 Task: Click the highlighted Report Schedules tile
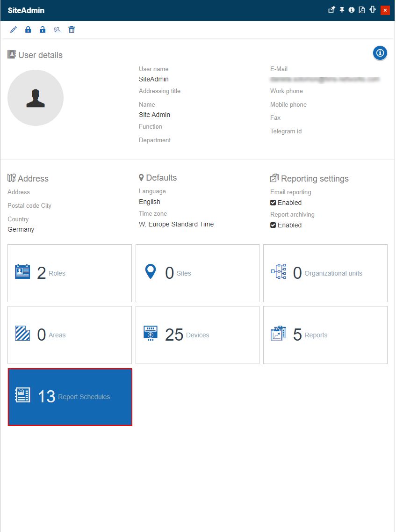click(x=70, y=397)
